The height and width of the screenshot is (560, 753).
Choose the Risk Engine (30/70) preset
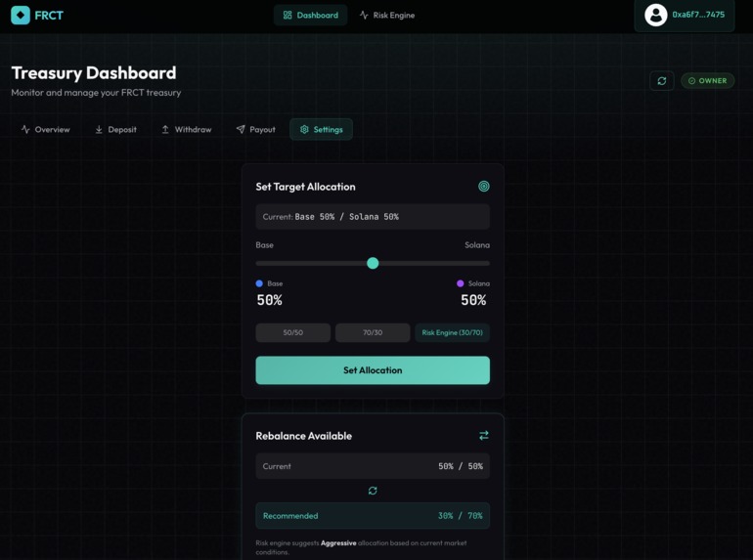(453, 332)
